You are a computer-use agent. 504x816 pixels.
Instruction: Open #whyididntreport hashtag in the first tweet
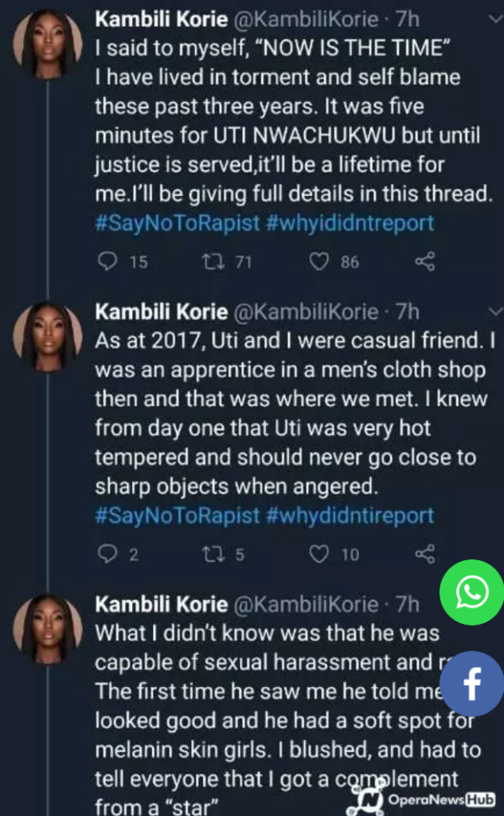[350, 222]
